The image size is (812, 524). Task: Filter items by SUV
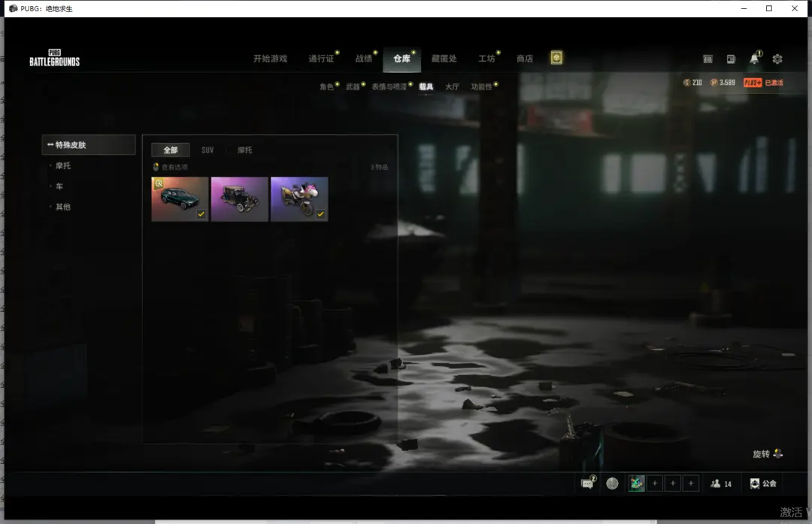click(x=208, y=150)
